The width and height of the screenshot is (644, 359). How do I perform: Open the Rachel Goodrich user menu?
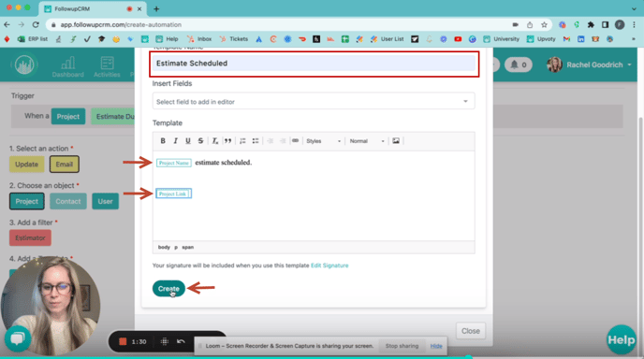pyautogui.click(x=590, y=65)
